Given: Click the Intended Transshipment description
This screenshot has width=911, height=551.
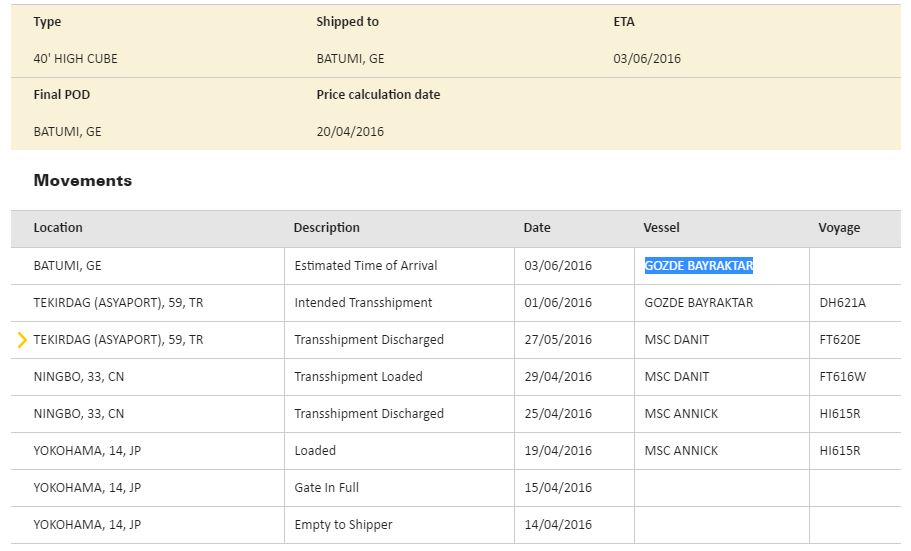Looking at the screenshot, I should pos(363,303).
